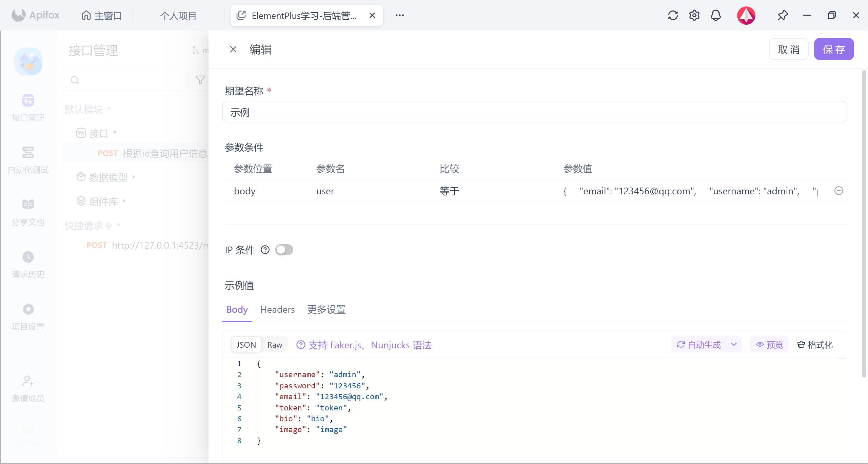This screenshot has width=868, height=464.
Task: Select the JSON format option
Action: tap(246, 345)
